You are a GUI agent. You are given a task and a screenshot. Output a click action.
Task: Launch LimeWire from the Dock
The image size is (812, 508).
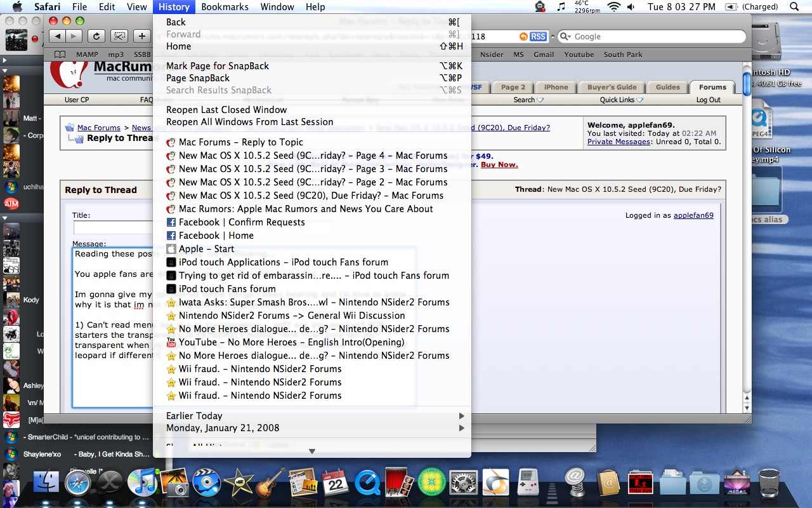coord(432,483)
